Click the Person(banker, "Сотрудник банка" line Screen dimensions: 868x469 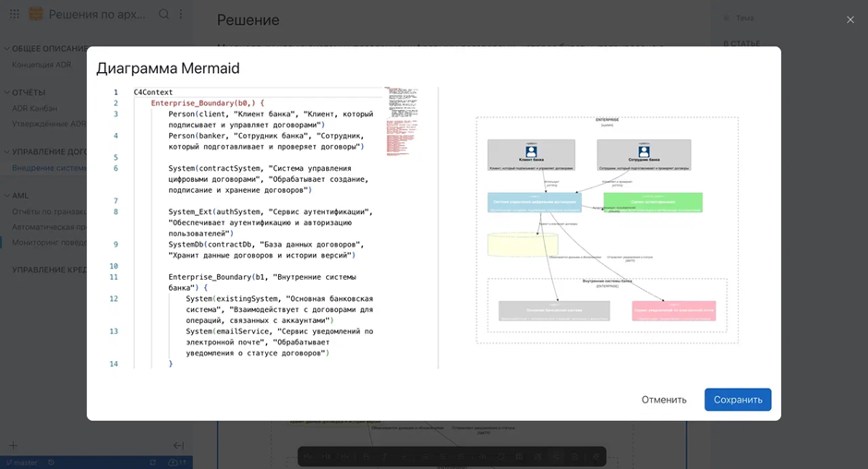266,140
